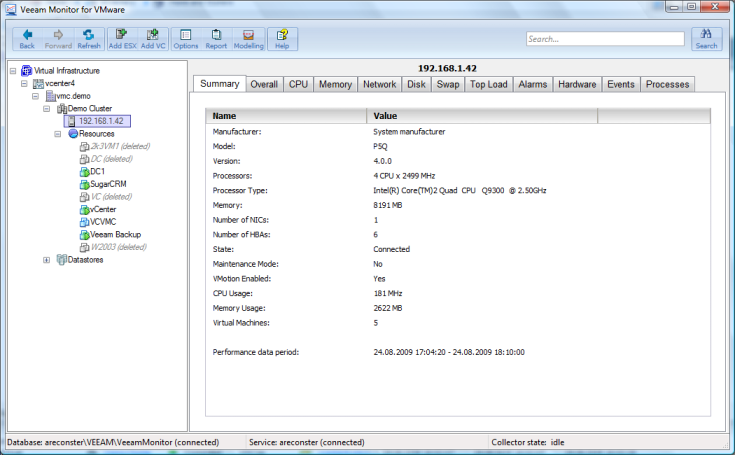Open the Report toolbar icon
Screen dimensions: 735x455
[x=216, y=38]
